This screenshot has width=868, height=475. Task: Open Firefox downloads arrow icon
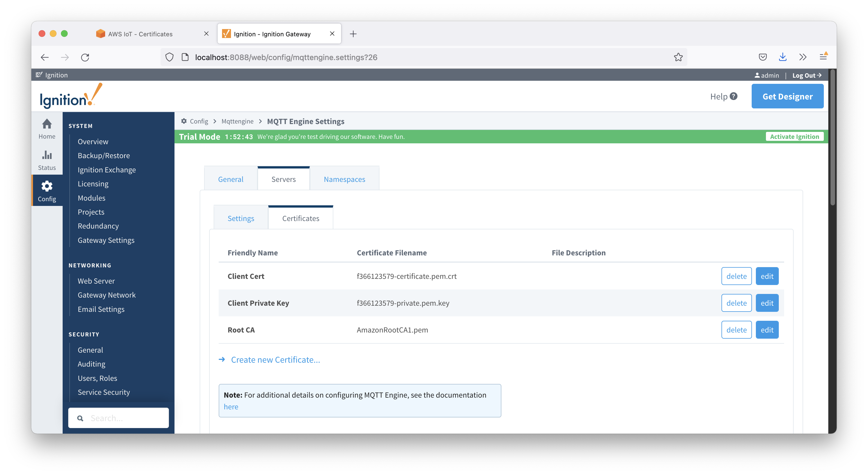(783, 57)
